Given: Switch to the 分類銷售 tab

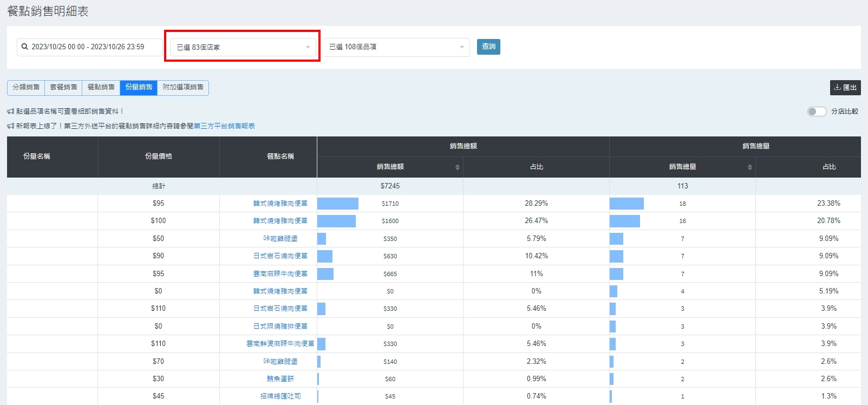Looking at the screenshot, I should coord(26,87).
